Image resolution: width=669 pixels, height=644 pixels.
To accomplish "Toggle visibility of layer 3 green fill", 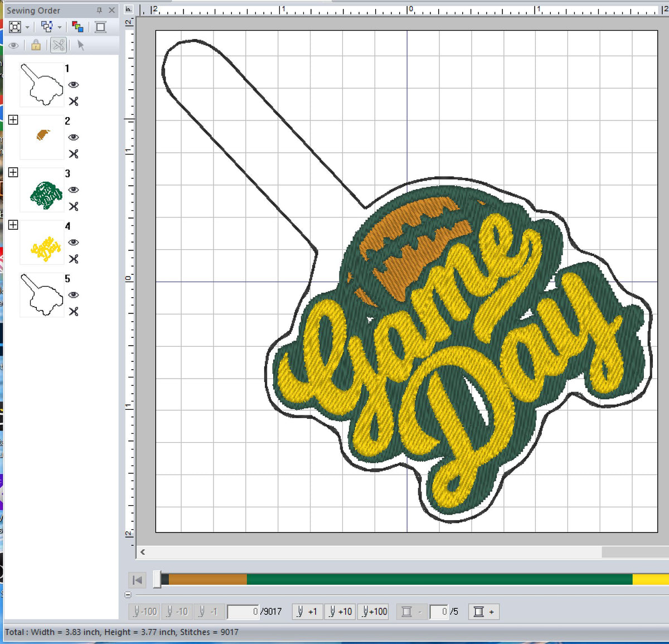I will (x=74, y=190).
